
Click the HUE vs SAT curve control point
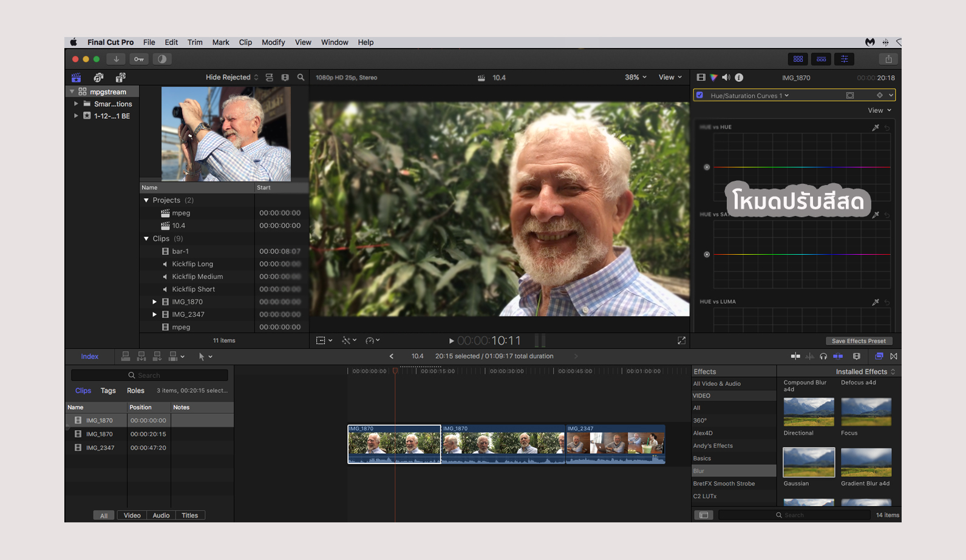tap(707, 255)
